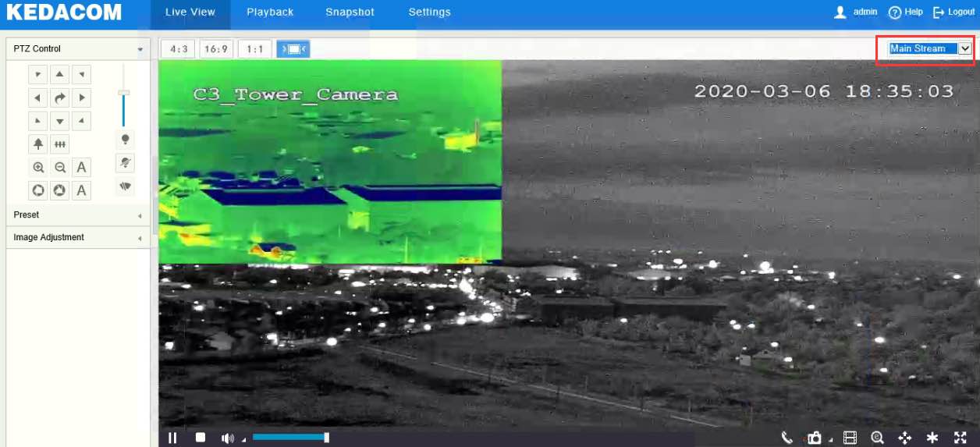
Task: Start PTZ auto pan center button
Action: coord(59,98)
